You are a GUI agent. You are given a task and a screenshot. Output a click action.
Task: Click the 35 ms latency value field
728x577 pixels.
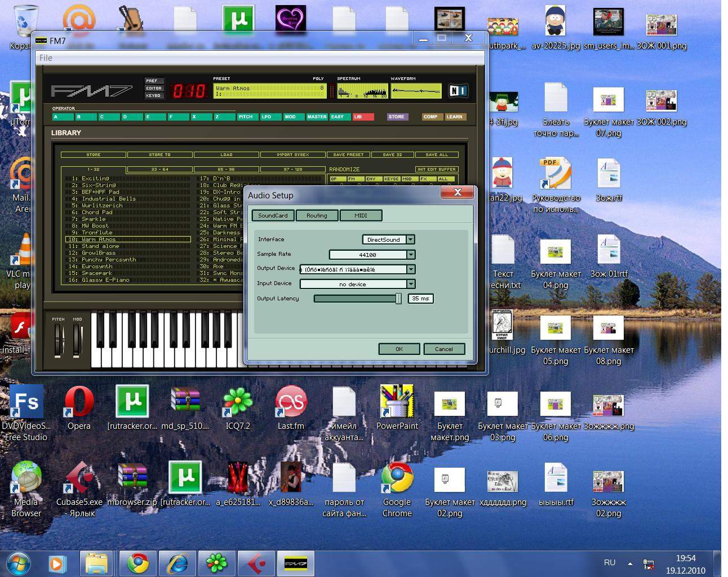tap(420, 299)
